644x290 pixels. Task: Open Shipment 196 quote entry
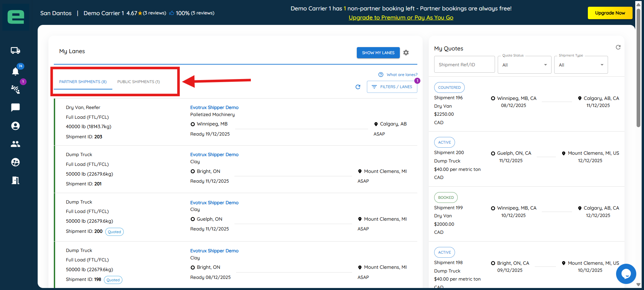tap(527, 104)
